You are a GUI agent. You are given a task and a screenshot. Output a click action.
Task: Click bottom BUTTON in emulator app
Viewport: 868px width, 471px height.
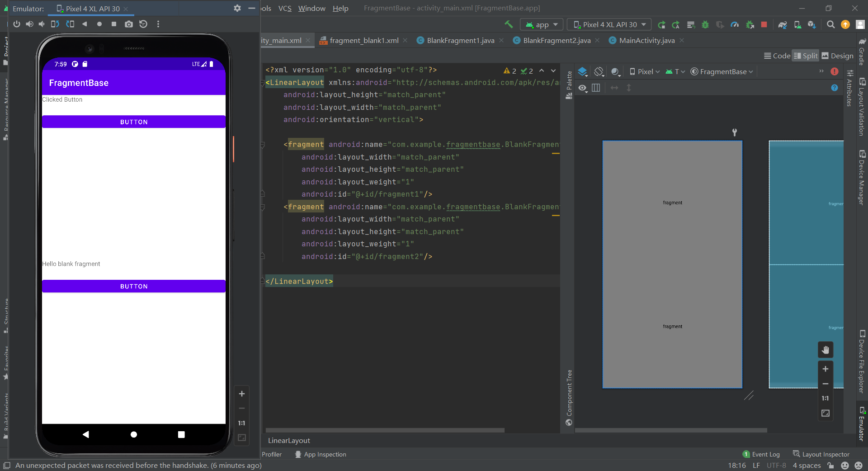tap(134, 286)
